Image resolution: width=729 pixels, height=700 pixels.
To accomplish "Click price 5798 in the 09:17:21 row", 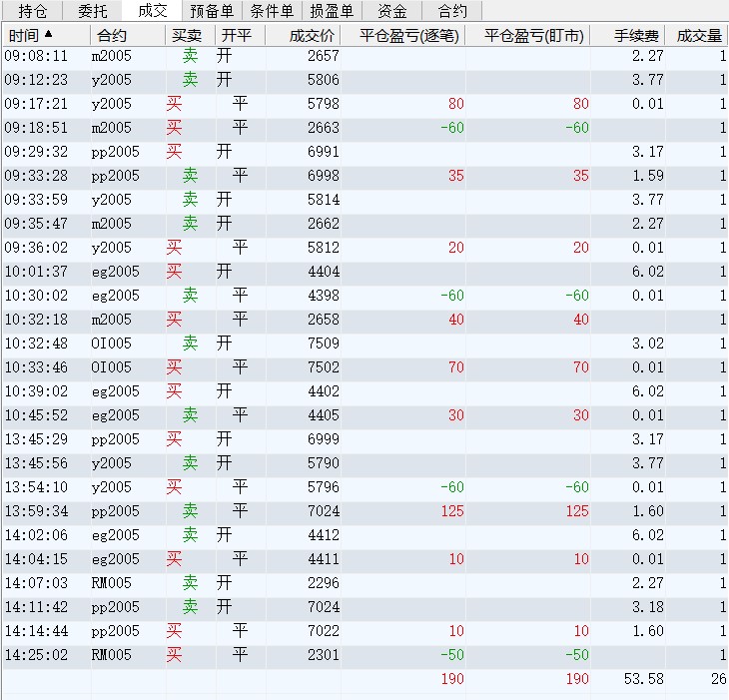I will pyautogui.click(x=324, y=104).
